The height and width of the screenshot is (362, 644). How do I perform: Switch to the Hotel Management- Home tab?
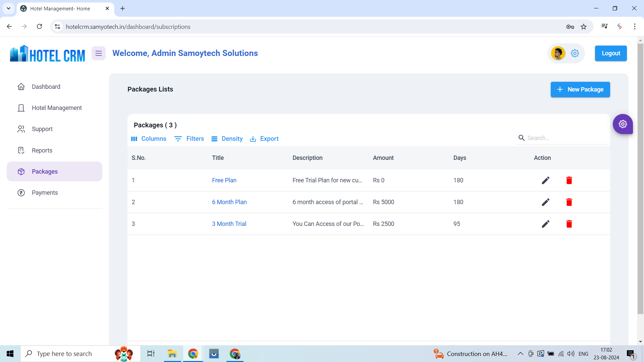(60, 8)
